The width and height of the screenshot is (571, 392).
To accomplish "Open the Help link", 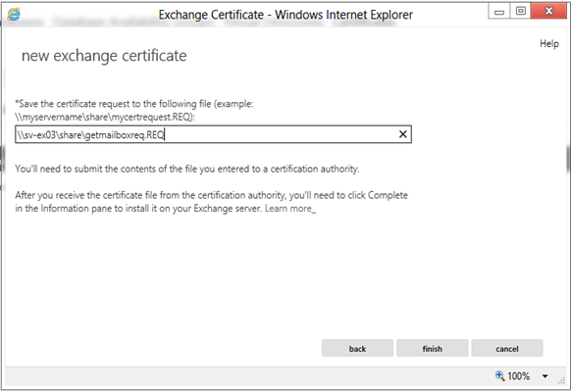I will [x=549, y=44].
